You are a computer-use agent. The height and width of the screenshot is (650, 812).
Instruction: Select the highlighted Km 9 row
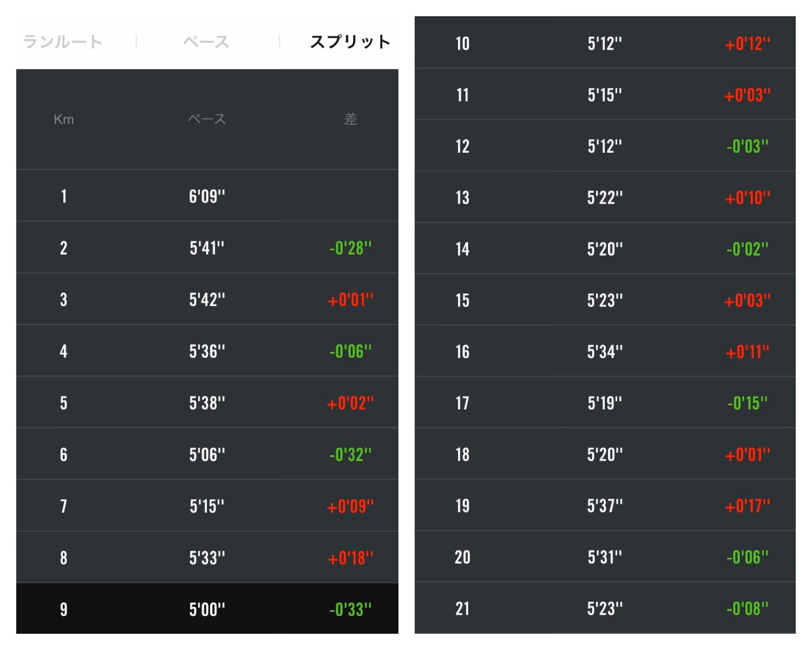[207, 609]
